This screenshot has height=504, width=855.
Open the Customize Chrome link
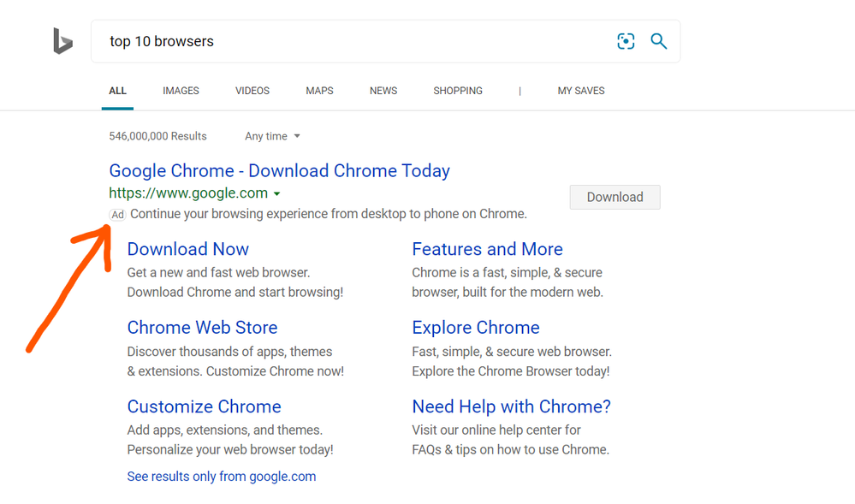(204, 406)
